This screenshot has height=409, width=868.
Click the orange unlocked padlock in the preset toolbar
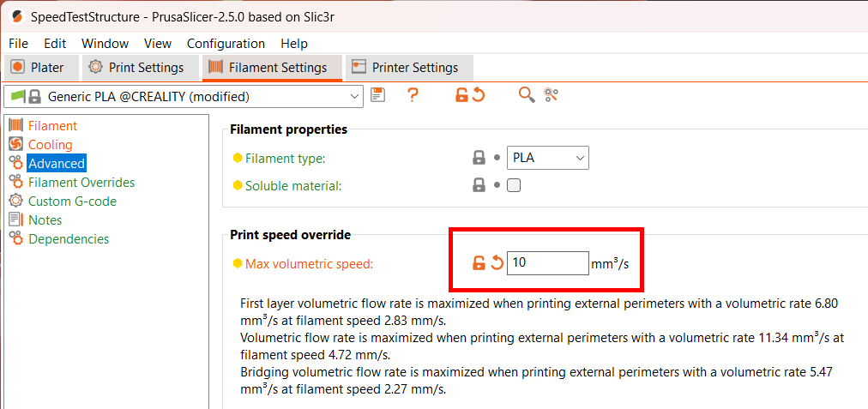point(461,96)
